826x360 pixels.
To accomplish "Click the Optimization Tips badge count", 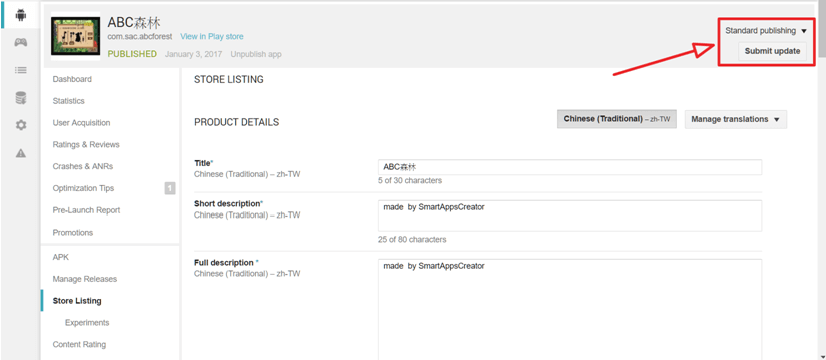I will tap(170, 188).
